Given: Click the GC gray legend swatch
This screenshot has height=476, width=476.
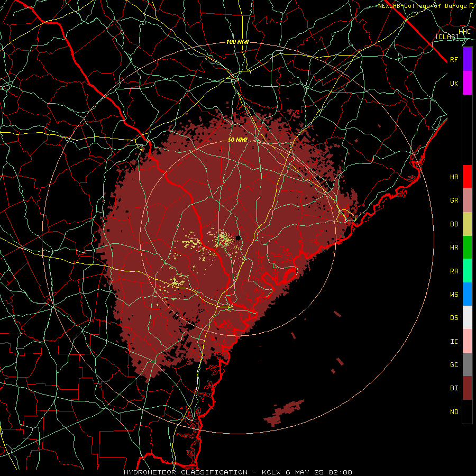Looking at the screenshot, I should point(467,364).
